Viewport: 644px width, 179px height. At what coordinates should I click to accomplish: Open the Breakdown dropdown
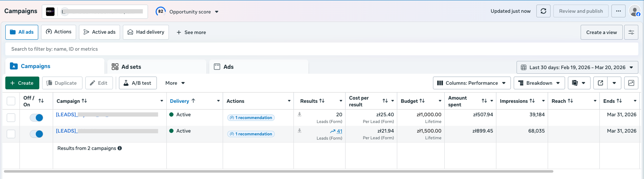[539, 83]
